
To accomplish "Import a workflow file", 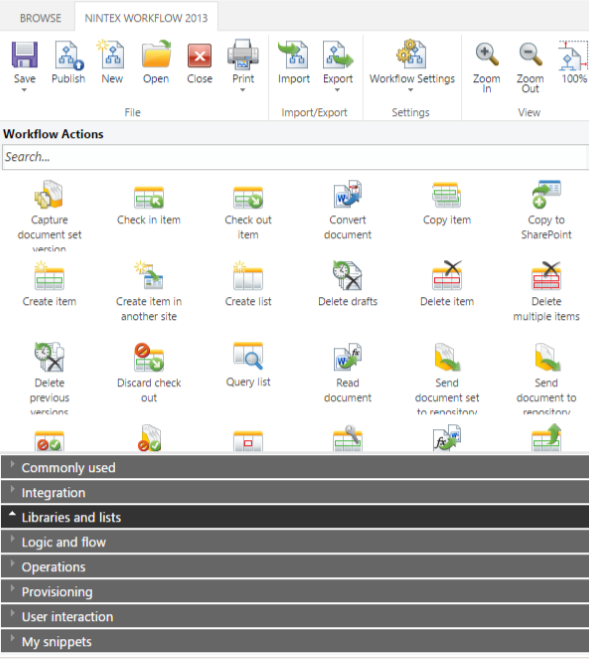I will (x=293, y=62).
